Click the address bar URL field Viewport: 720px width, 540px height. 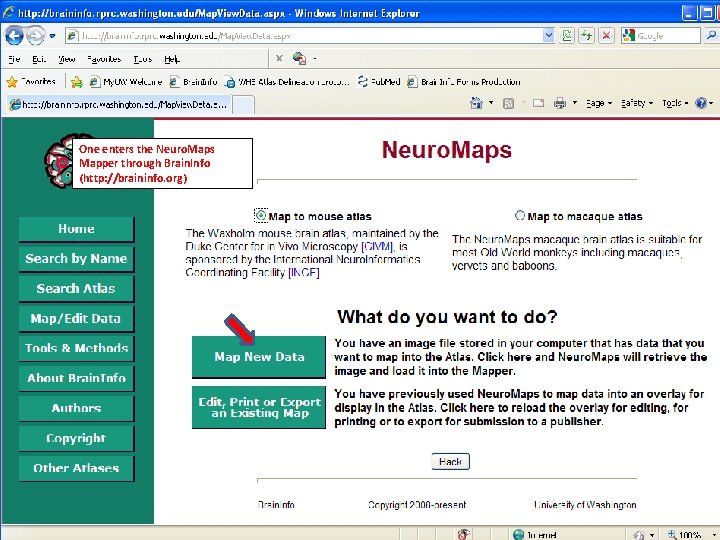pos(303,35)
